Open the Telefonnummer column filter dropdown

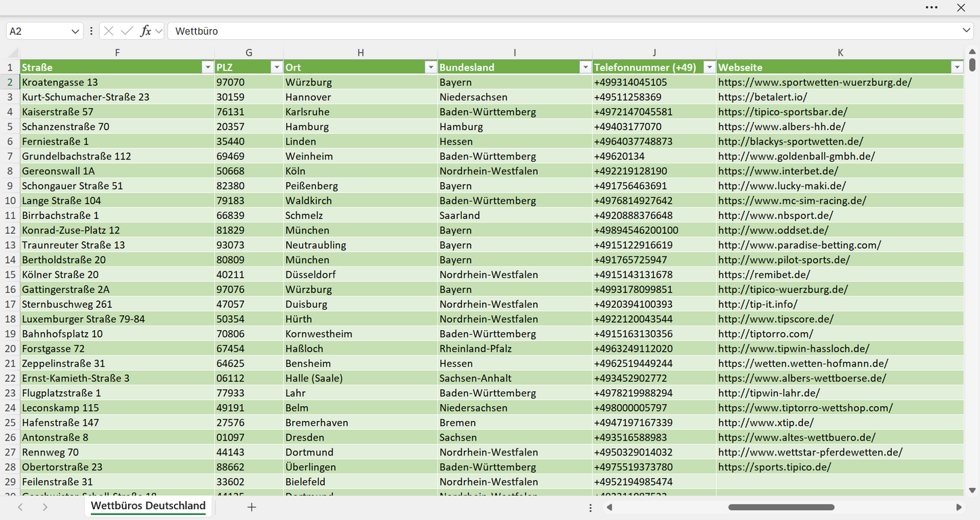tap(709, 67)
